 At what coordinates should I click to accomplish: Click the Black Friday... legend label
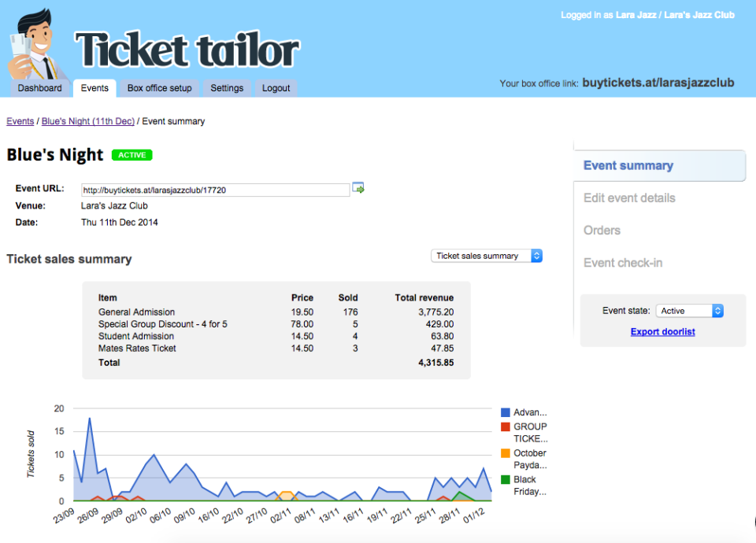(x=530, y=486)
